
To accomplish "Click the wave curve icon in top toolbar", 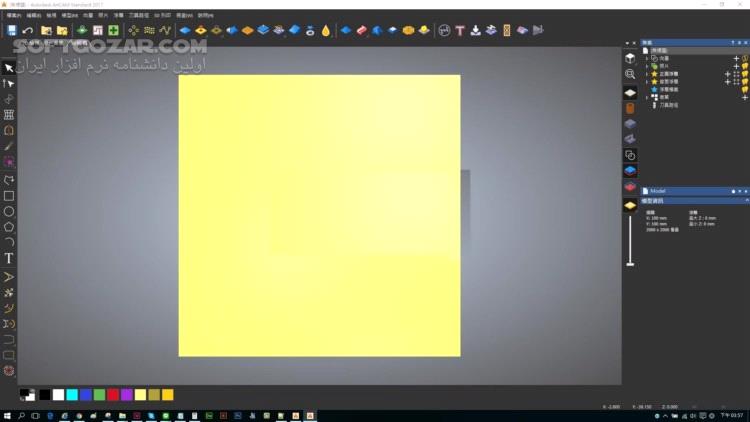I will 165,31.
